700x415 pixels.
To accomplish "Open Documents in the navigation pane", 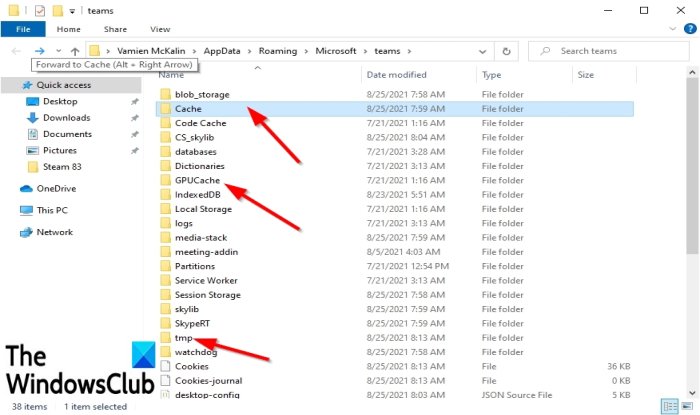I will tap(67, 134).
